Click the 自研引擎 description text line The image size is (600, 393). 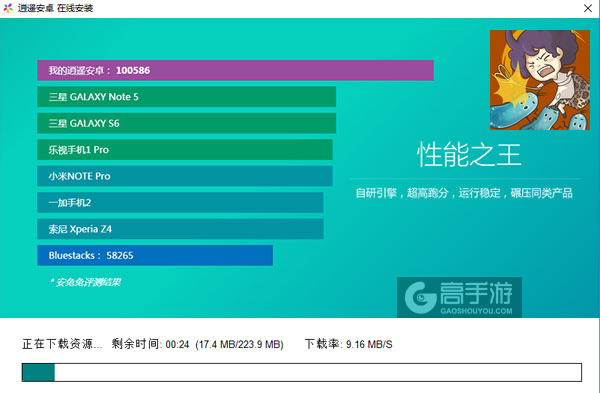click(x=464, y=193)
